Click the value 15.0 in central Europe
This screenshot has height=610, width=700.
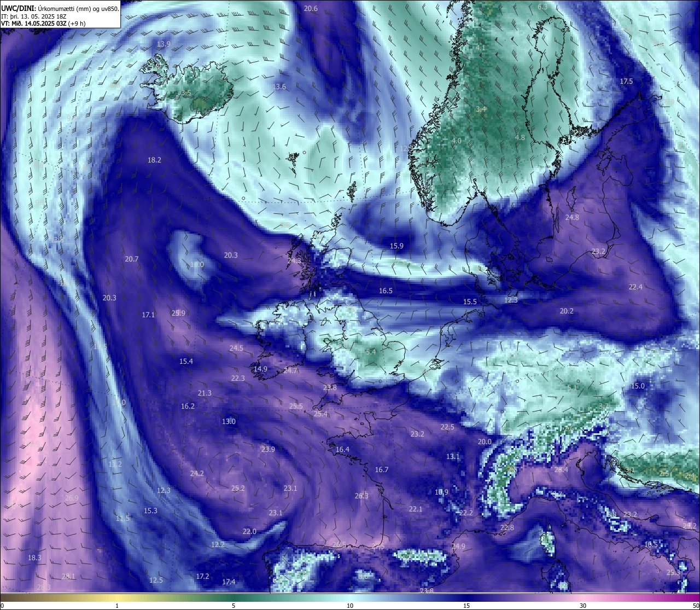(638, 386)
